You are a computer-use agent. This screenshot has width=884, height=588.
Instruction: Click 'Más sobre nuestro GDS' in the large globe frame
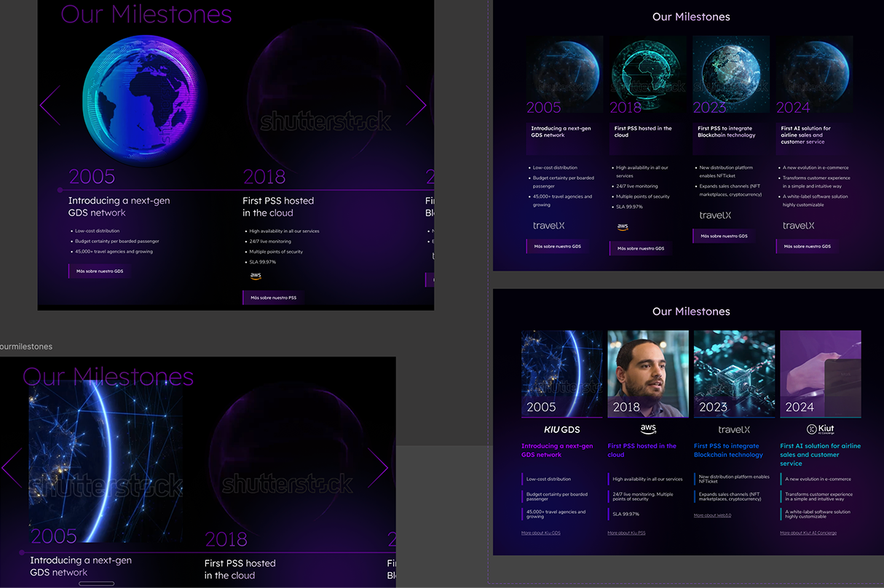(100, 271)
